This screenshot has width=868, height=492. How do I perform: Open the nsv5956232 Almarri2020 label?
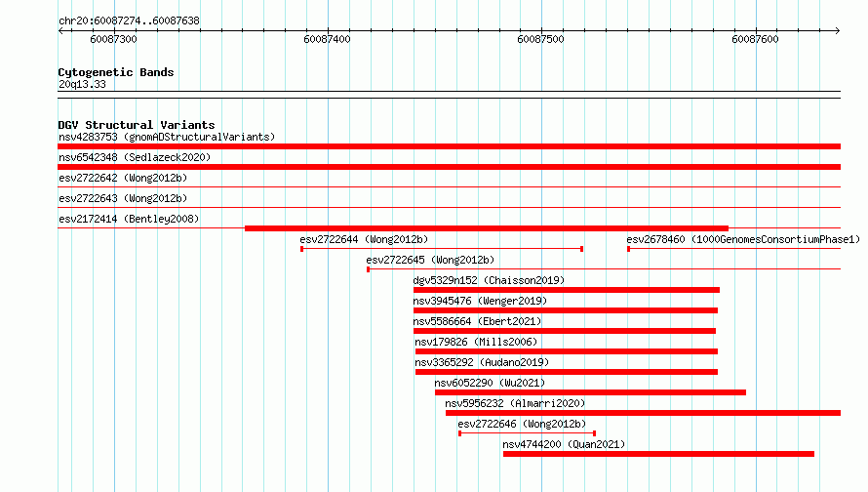click(515, 403)
